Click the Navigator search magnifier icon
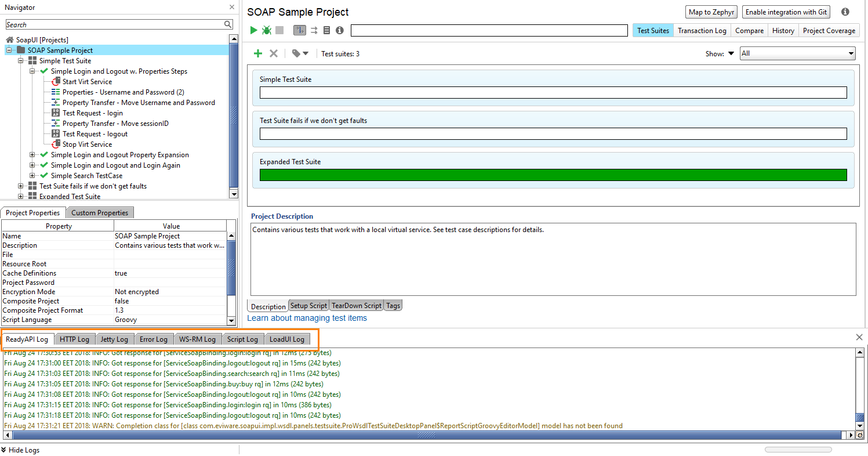 [x=228, y=24]
